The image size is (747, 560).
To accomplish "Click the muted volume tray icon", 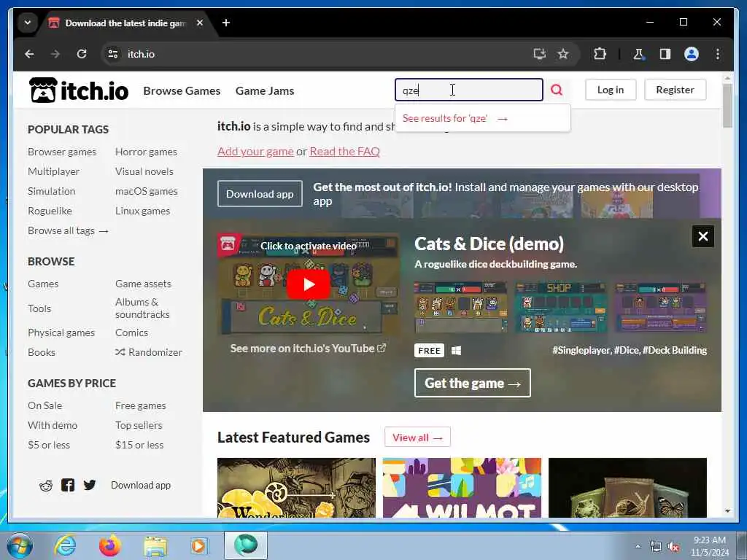I will point(673,547).
